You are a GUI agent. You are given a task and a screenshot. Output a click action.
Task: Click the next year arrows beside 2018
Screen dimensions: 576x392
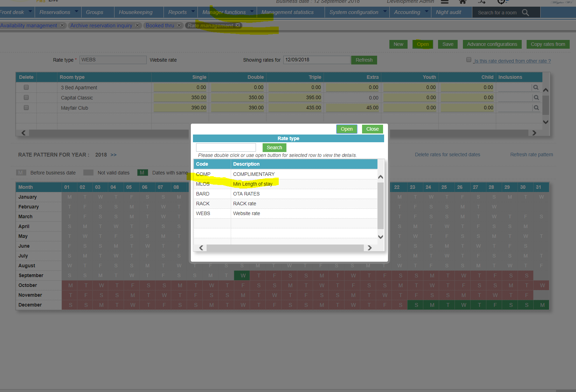click(113, 155)
